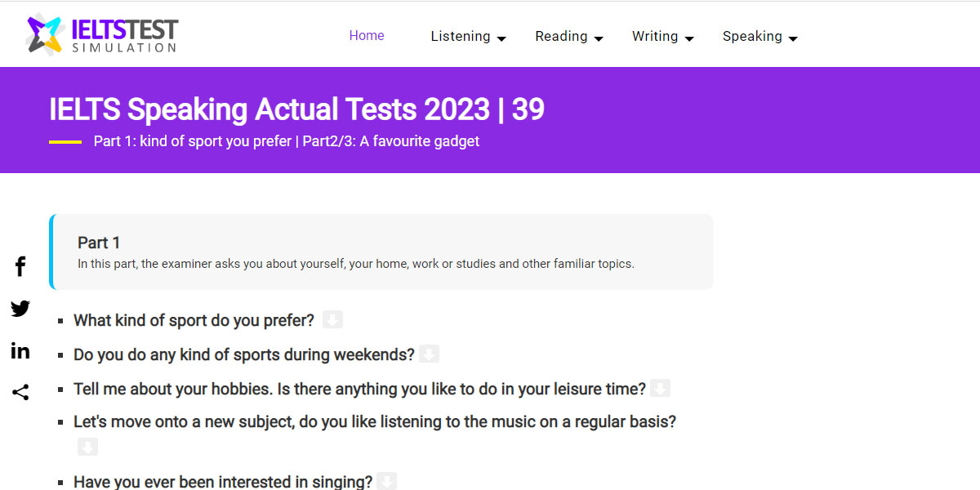Play audio for the sport preference question
This screenshot has width=980, height=490.
[332, 318]
